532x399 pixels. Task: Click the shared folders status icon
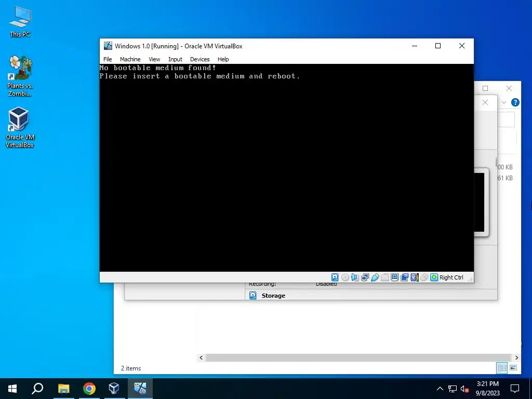point(385,277)
